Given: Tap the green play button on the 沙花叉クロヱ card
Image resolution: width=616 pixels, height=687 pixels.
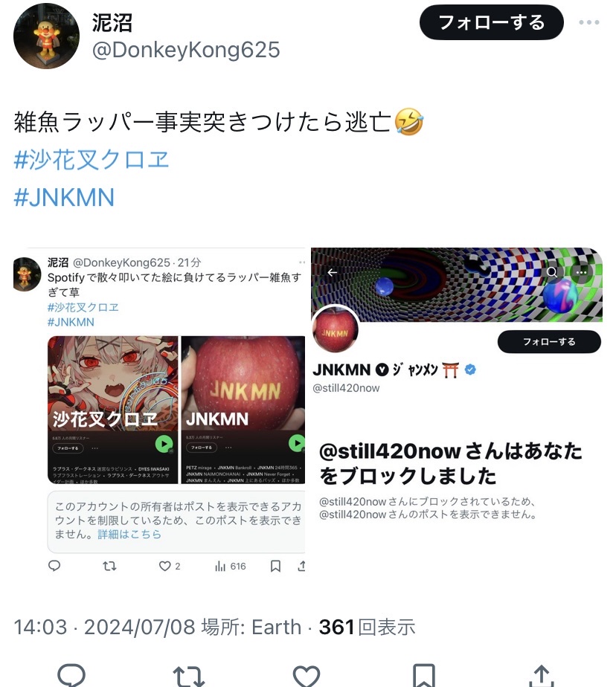Looking at the screenshot, I should pyautogui.click(x=164, y=445).
